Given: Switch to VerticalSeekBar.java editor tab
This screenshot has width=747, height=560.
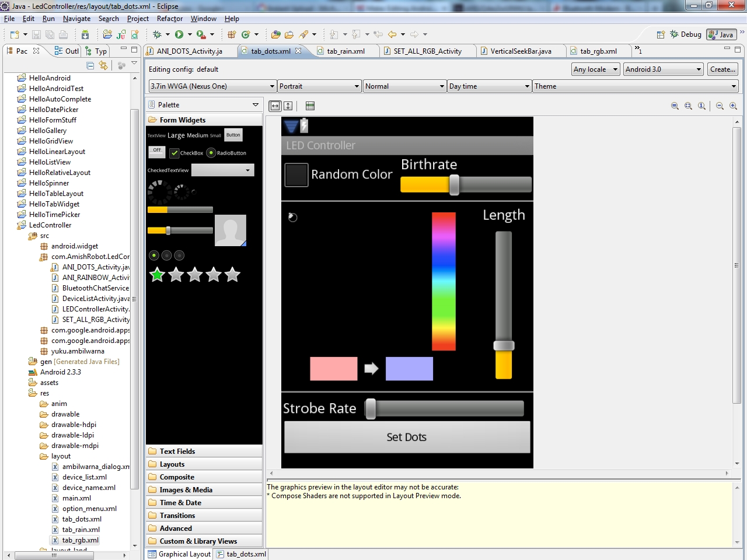Looking at the screenshot, I should 521,51.
